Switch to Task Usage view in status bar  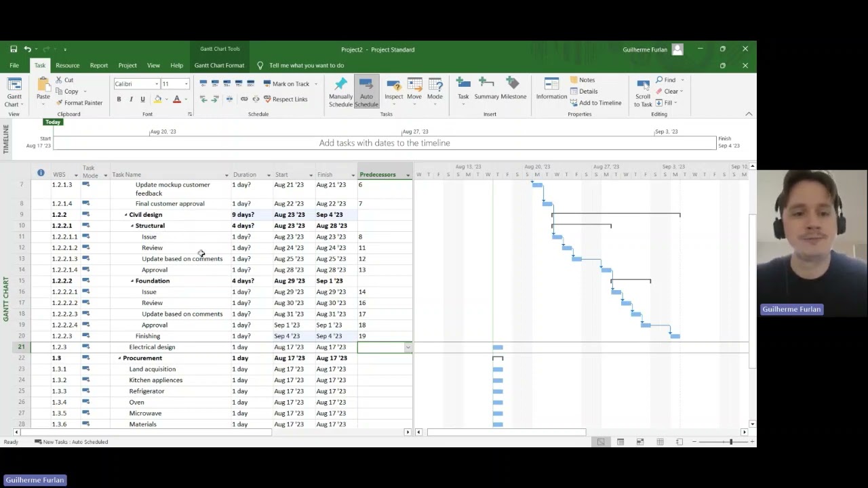620,442
